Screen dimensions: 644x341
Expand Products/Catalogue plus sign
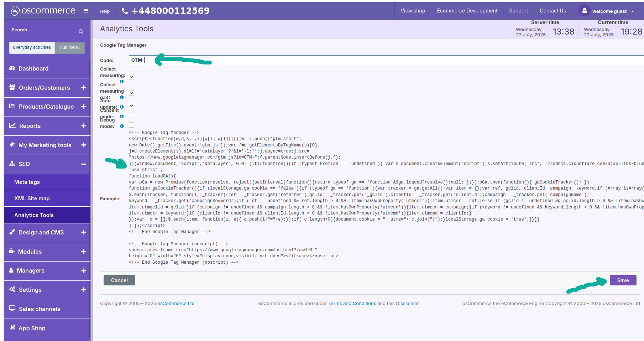[84, 107]
